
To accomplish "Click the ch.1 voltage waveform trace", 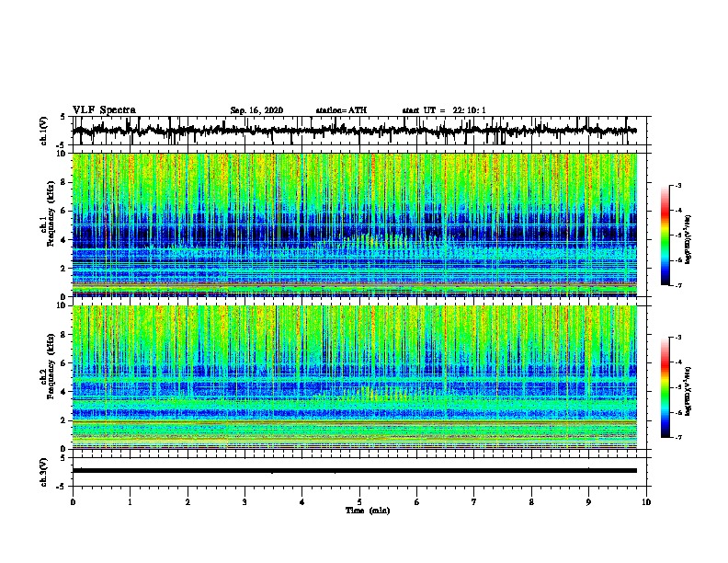I will point(354,131).
